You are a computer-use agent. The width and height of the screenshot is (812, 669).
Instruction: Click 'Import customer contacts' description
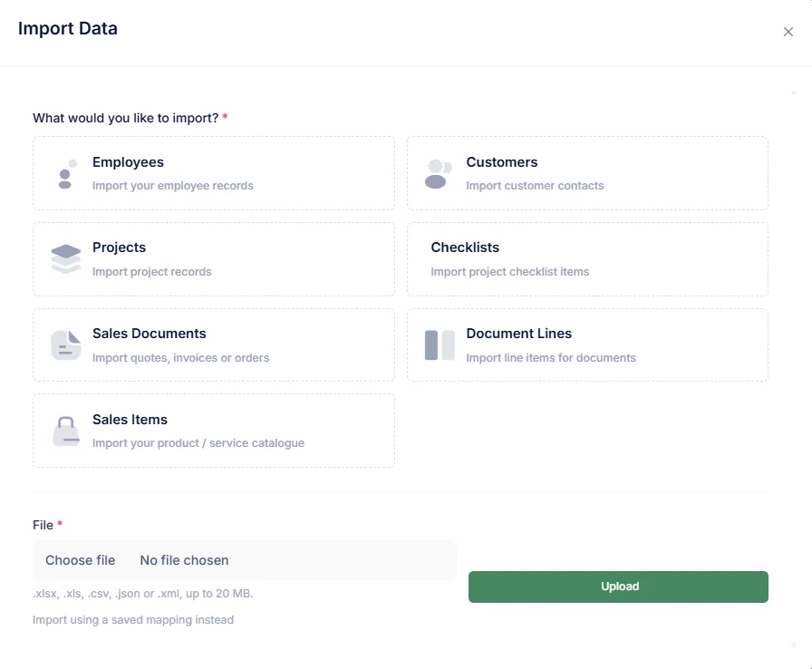pyautogui.click(x=535, y=185)
